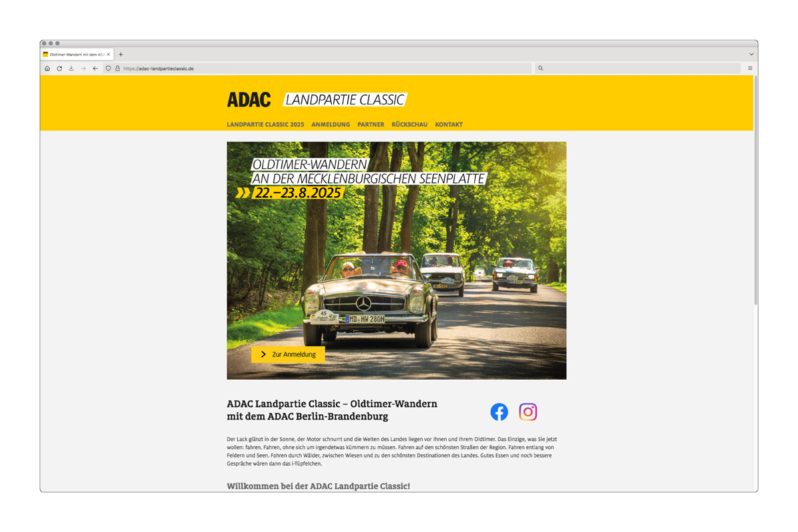The width and height of the screenshot is (798, 532).
Task: Click the page vertical scrollbar
Action: point(755,190)
